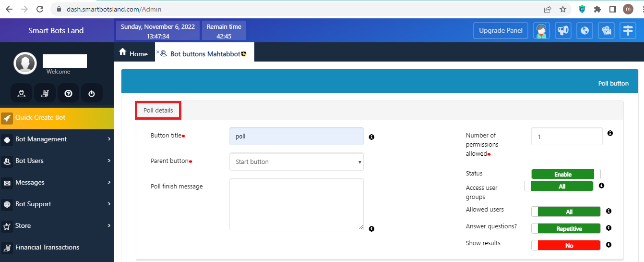Click the power logout icon in sidebar
Image resolution: width=644 pixels, height=262 pixels.
(92, 93)
